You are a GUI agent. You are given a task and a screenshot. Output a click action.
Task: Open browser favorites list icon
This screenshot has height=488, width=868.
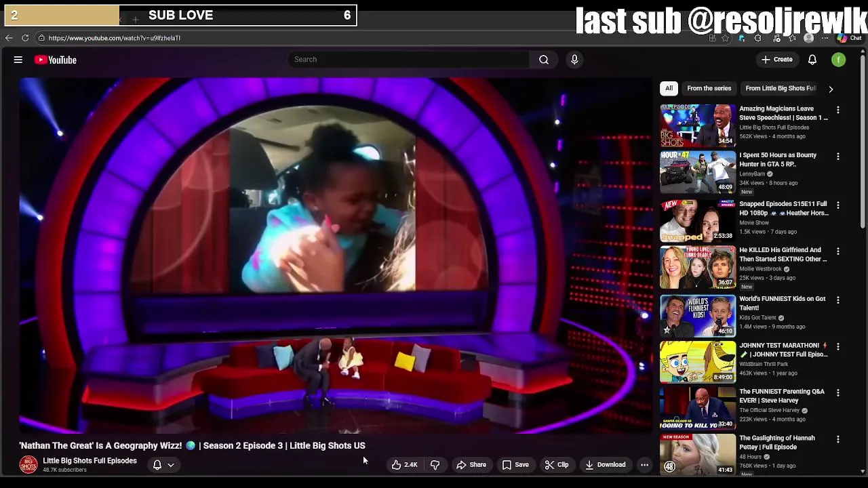pyautogui.click(x=793, y=38)
